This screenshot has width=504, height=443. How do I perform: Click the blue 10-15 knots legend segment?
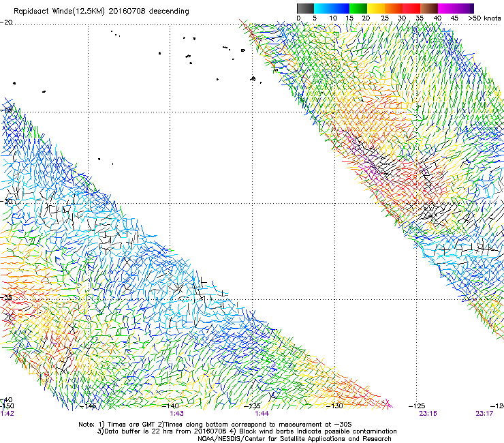click(341, 8)
